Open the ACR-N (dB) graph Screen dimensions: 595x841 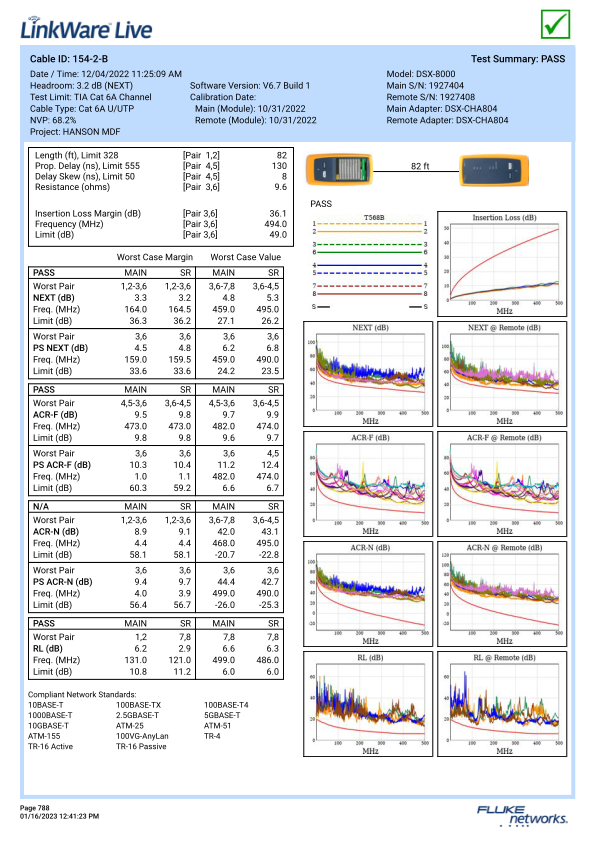368,594
